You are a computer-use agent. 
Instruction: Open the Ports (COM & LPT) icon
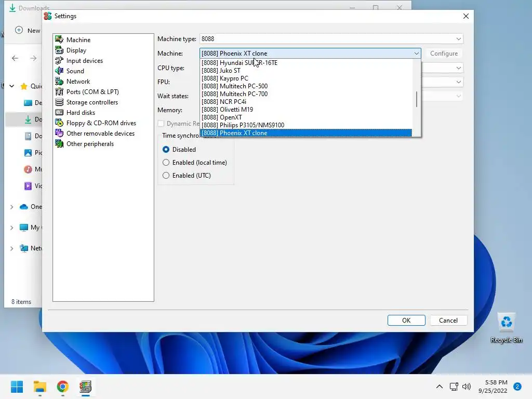pos(59,91)
